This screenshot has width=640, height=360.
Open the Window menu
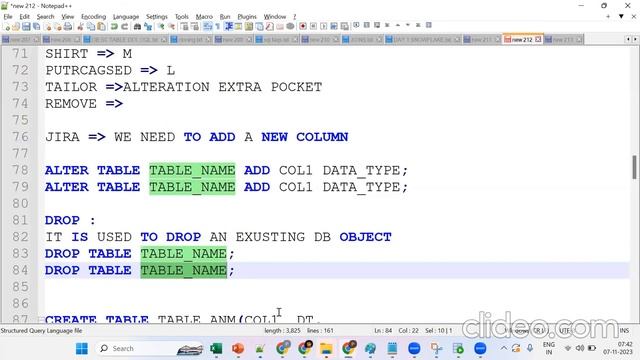pyautogui.click(x=275, y=16)
